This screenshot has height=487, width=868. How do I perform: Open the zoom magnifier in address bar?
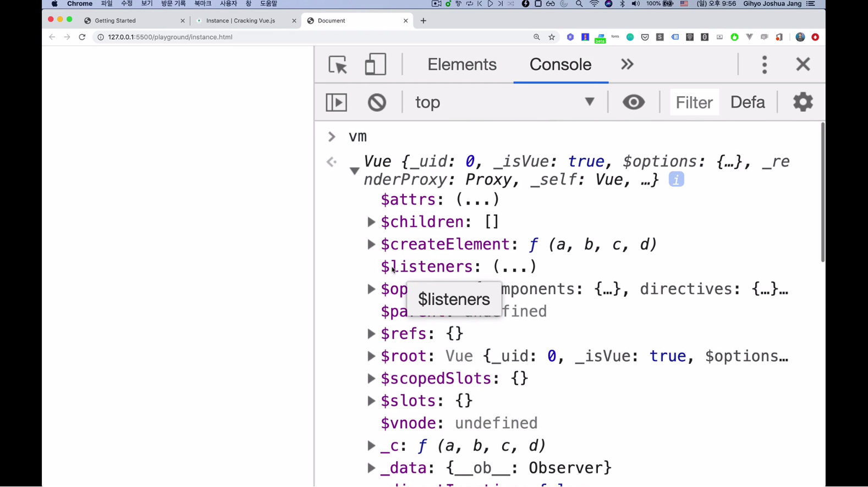536,37
